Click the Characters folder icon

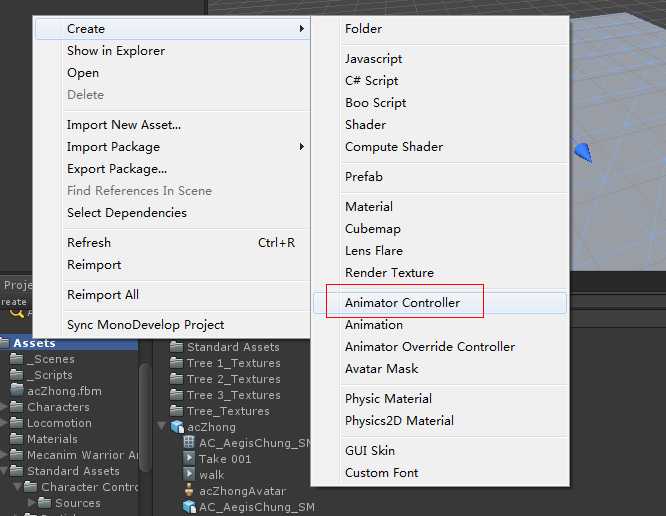(17, 407)
